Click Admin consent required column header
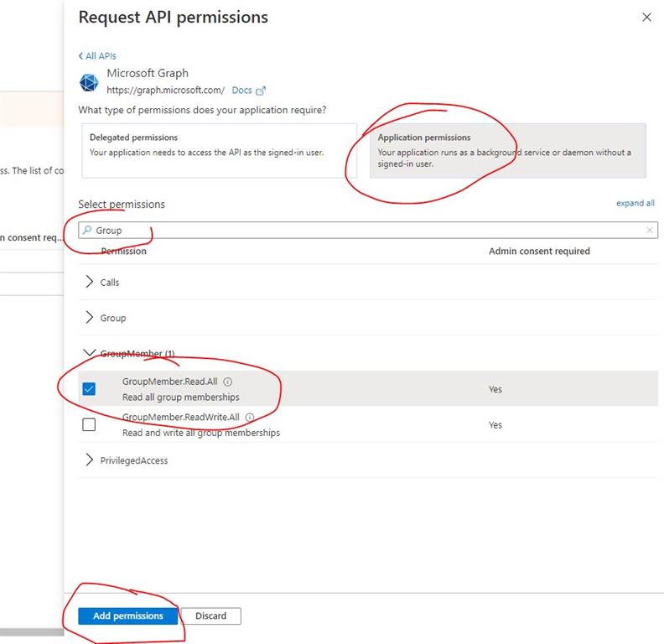Viewport: 664px width, 644px height. click(x=539, y=251)
